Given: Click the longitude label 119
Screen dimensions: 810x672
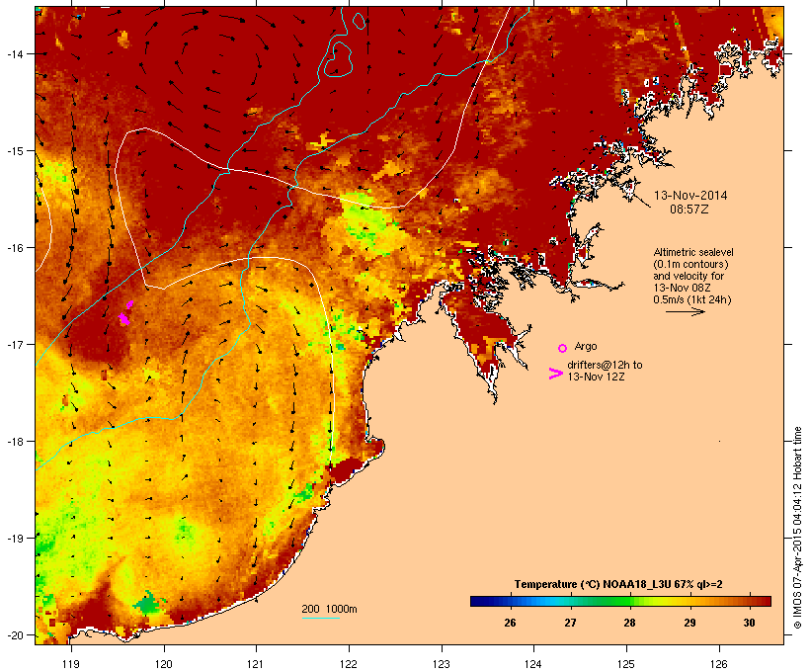Looking at the screenshot, I should [71, 664].
